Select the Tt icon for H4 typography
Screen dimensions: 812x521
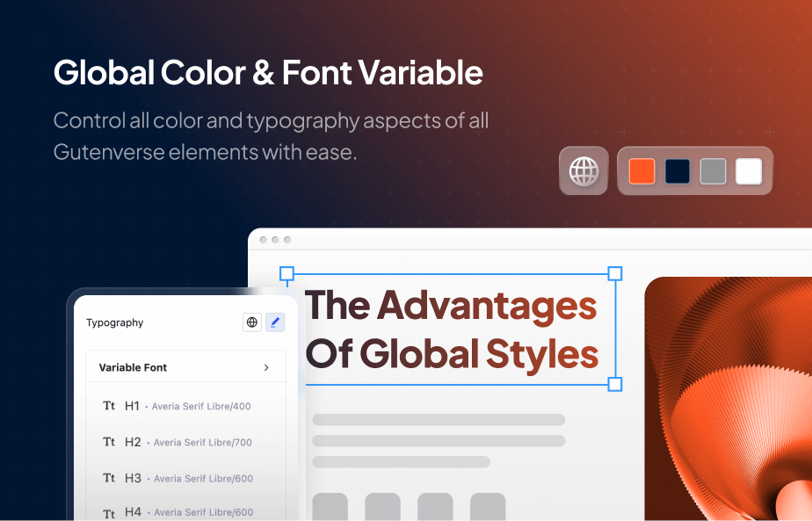(x=108, y=512)
